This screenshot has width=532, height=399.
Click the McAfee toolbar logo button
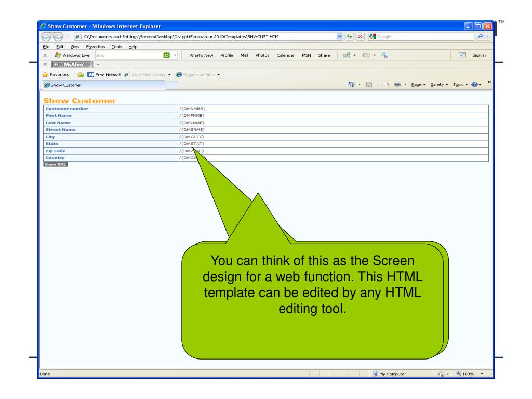pos(72,64)
